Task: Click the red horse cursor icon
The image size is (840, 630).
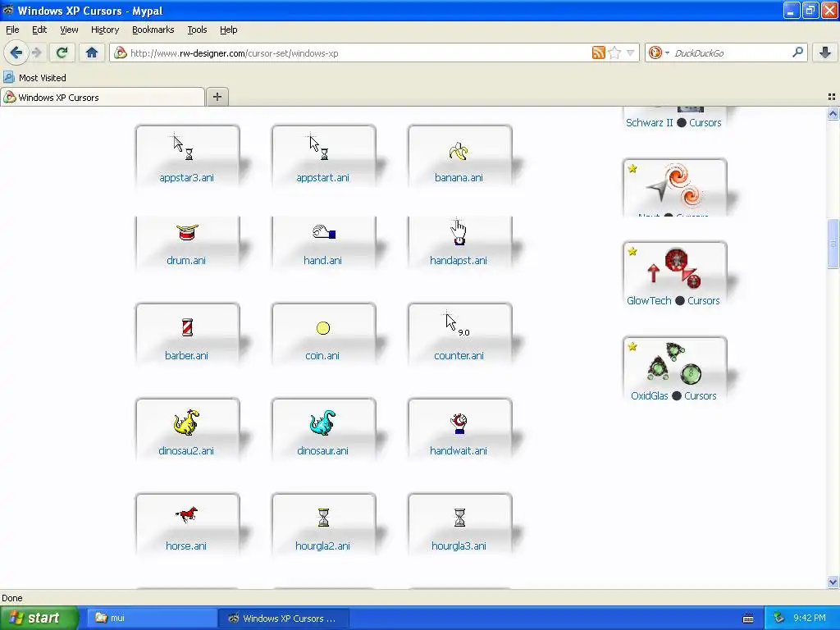Action: coord(186,515)
